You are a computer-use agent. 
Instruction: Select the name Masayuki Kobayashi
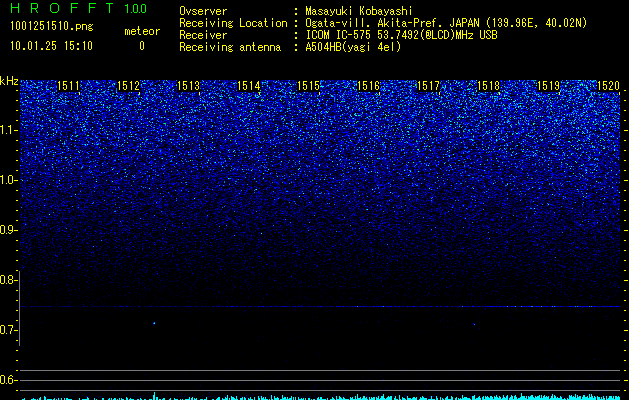pos(359,11)
